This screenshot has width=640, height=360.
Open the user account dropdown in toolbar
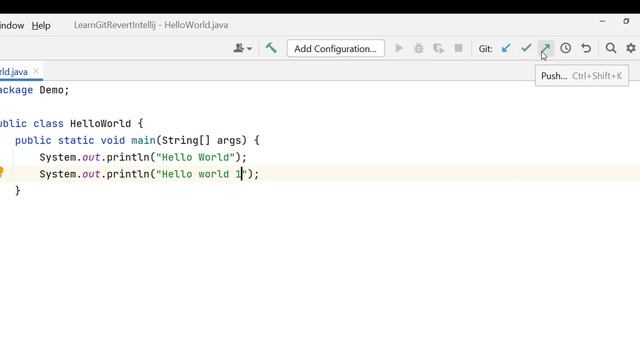[242, 48]
